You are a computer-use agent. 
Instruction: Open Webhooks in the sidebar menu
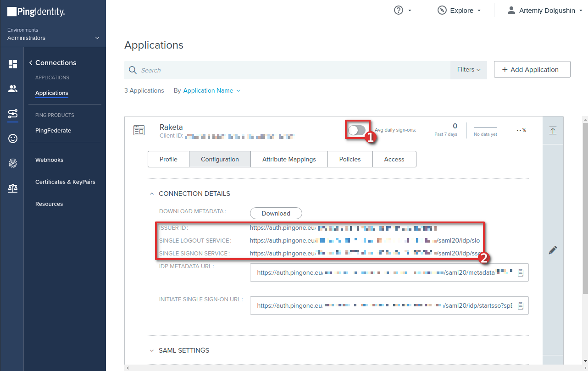tap(49, 160)
